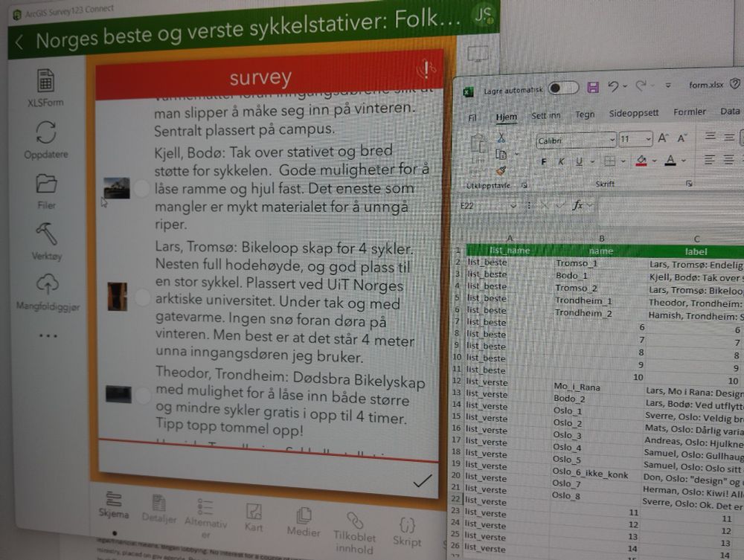744x560 pixels.
Task: Switch to the Formler ribbon tab
Action: pos(690,112)
